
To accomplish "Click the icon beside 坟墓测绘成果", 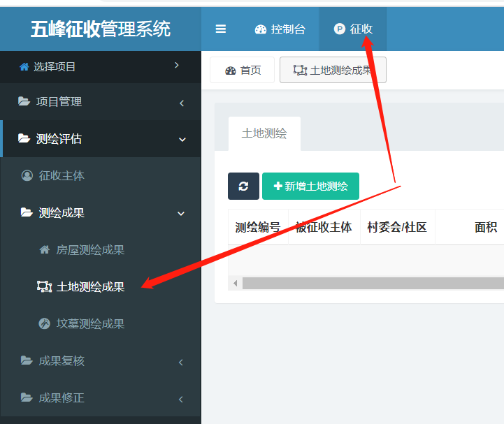I will pyautogui.click(x=44, y=323).
